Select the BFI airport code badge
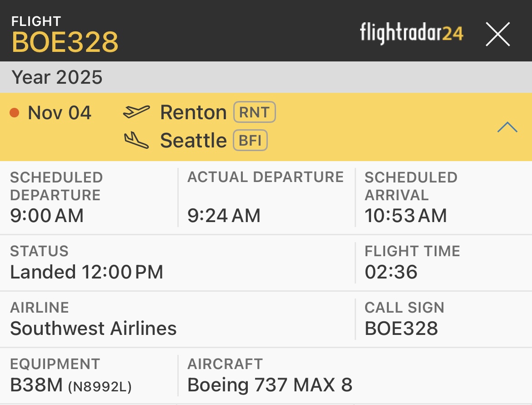The image size is (532, 405). pos(250,141)
